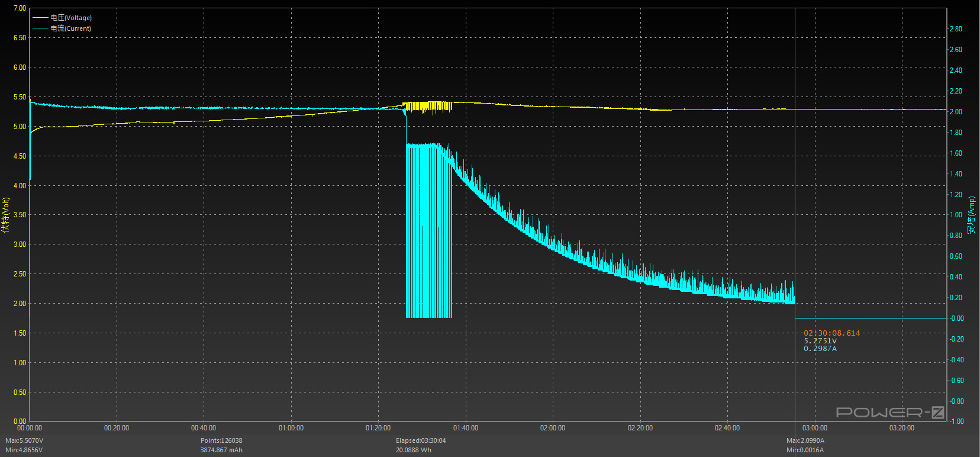Click the 伏特(Volt) left axis title

5,215
